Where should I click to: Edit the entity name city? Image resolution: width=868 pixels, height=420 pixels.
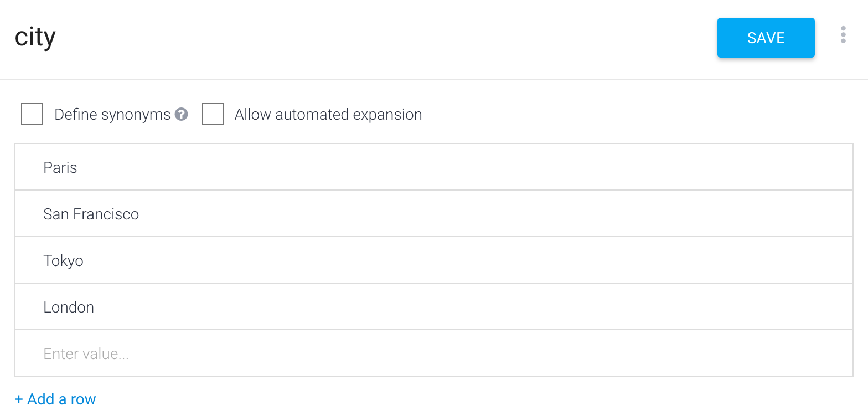click(35, 38)
